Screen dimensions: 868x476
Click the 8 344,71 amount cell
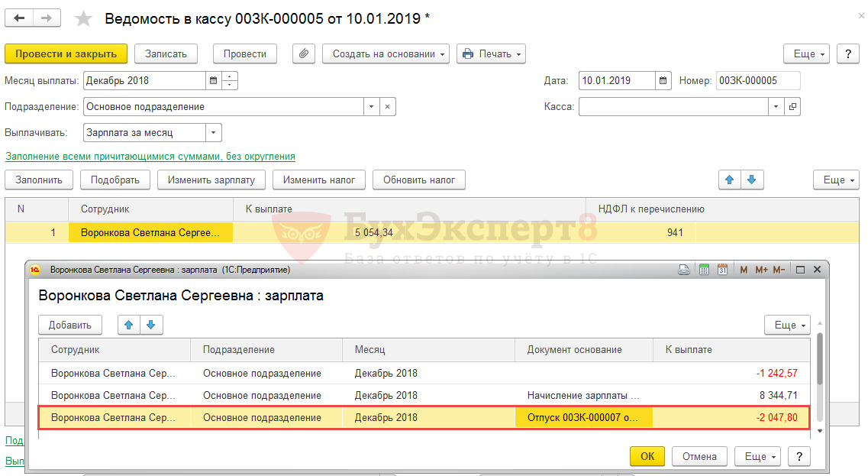(731, 395)
